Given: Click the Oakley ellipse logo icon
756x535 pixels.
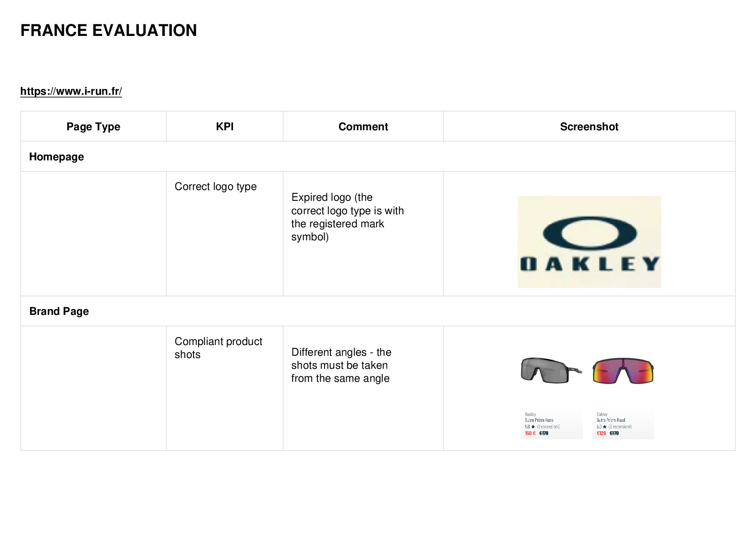Looking at the screenshot, I should pos(589,233).
